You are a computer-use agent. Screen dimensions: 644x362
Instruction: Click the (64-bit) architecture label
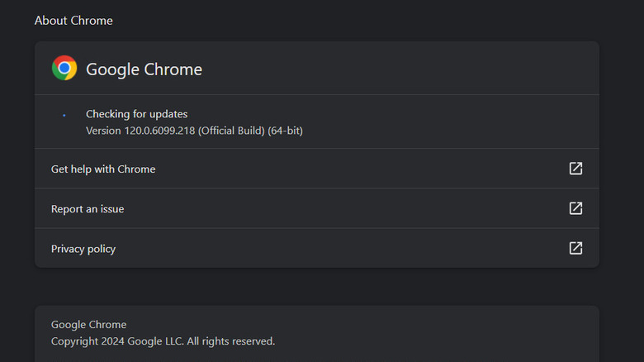[285, 131]
